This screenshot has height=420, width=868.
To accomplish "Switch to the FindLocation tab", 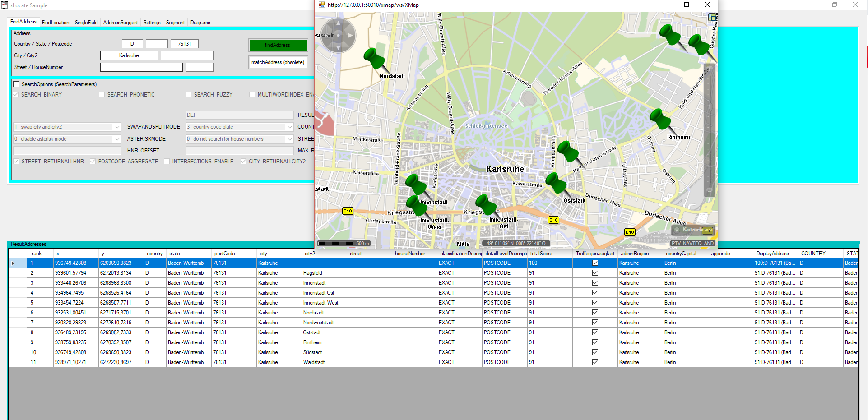I will [x=56, y=23].
